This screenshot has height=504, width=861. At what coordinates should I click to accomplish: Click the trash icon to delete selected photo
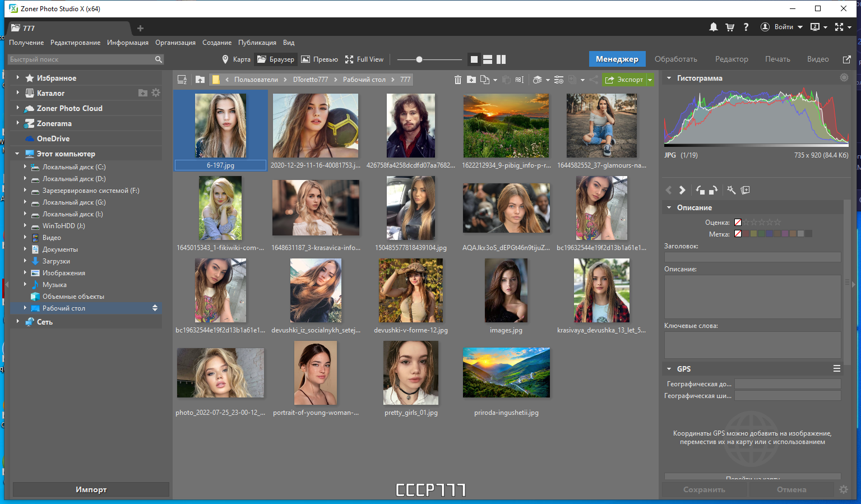pyautogui.click(x=458, y=80)
